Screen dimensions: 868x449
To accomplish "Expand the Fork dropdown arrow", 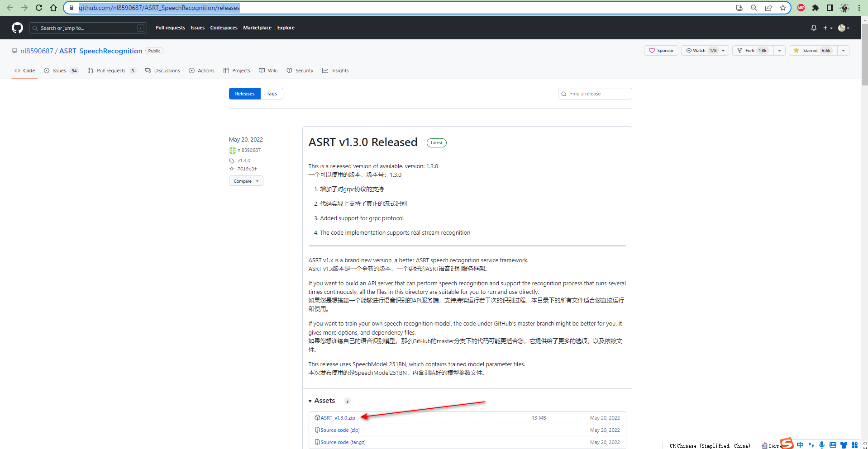I will point(779,51).
